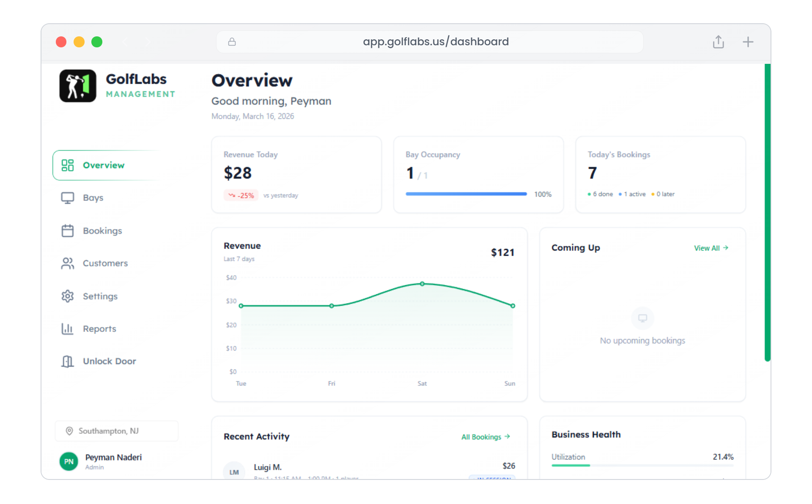The image size is (812, 504).
Task: Click the Bookings calendar icon
Action: pos(67,230)
